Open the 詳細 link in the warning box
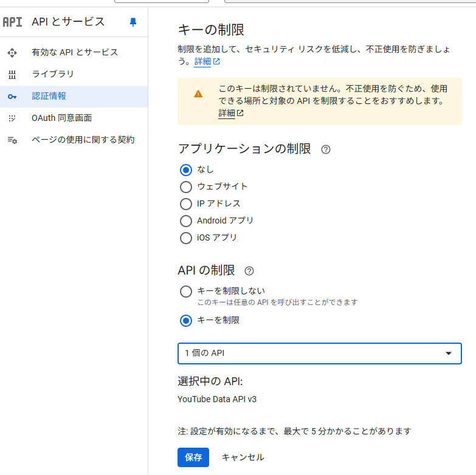476x475 pixels. [227, 113]
